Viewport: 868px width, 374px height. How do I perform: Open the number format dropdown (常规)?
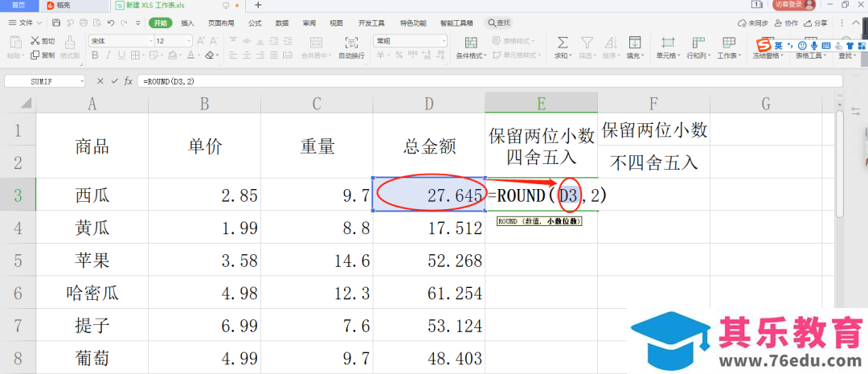tap(444, 41)
